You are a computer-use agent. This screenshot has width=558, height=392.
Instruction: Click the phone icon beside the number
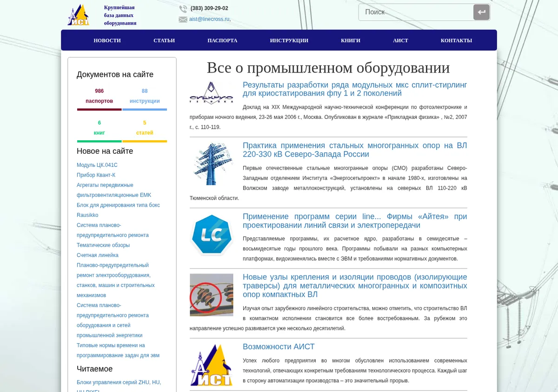coord(183,8)
